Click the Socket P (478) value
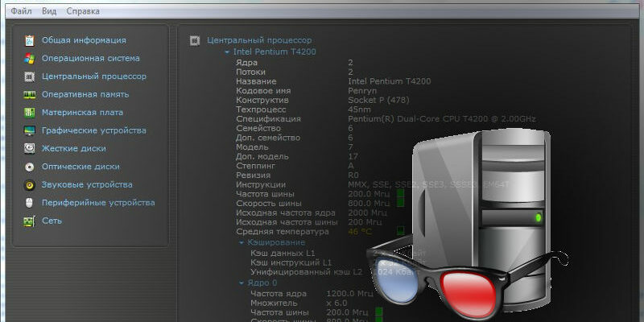This screenshot has width=644, height=322. (378, 100)
